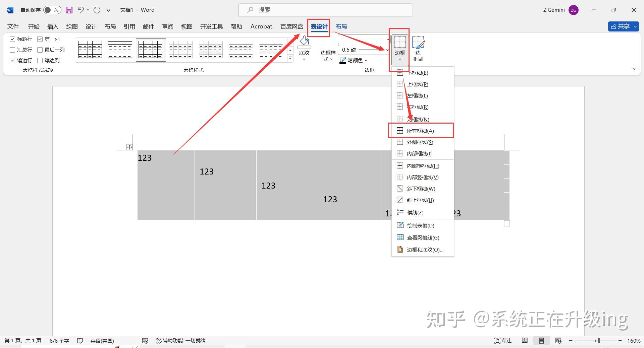Screen dimensions: 644x348
Task: Click 辅助功能: 一切就绪 status
Action: tap(180, 341)
